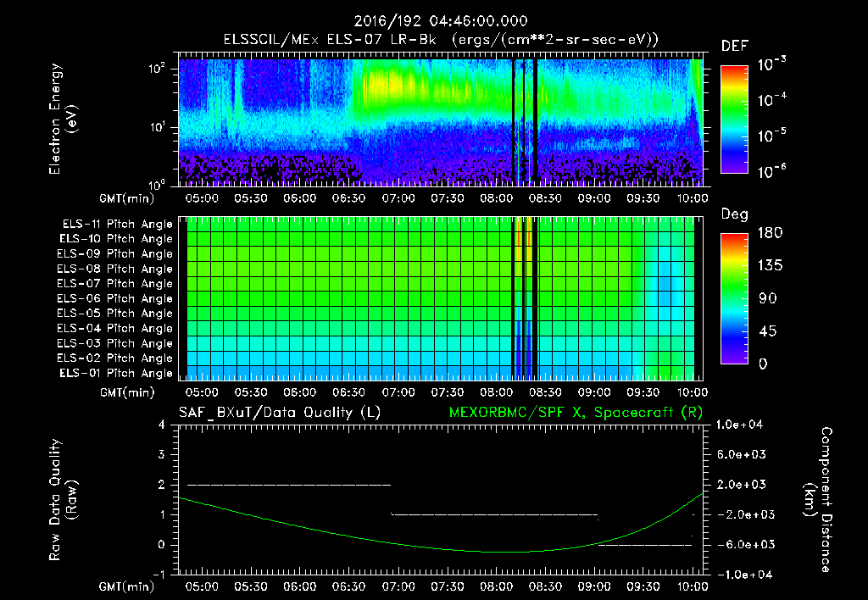Select the ELSSCIL/MEx ELS-07 LR-Bk plot title
The height and width of the screenshot is (600, 868).
[x=330, y=40]
